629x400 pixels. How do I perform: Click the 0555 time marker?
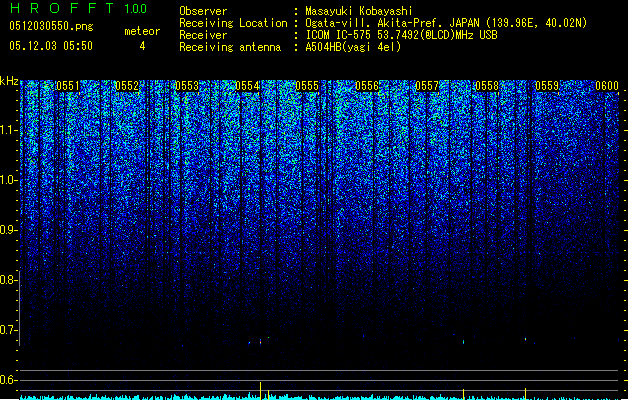click(x=307, y=86)
